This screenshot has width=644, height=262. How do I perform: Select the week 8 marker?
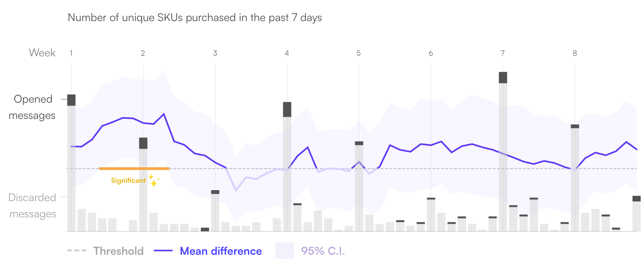click(x=574, y=53)
